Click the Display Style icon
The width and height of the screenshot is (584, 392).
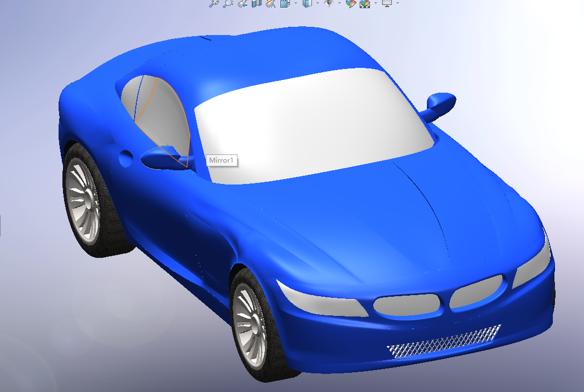307,3
